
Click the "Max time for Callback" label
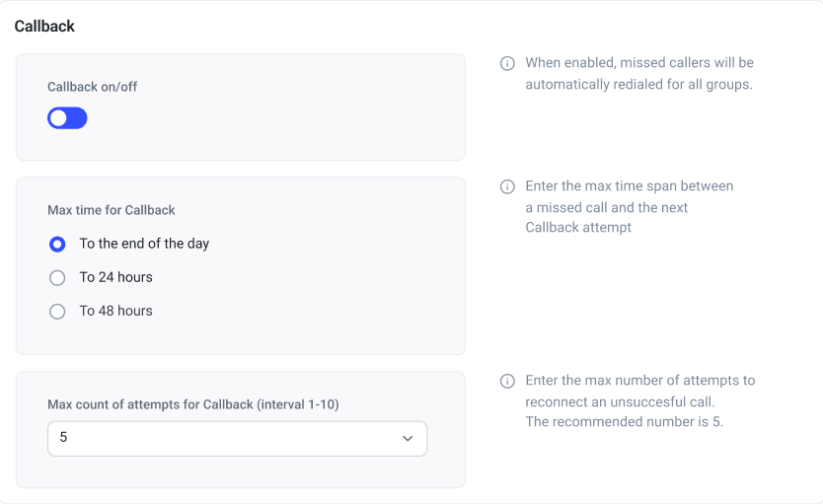(x=112, y=210)
